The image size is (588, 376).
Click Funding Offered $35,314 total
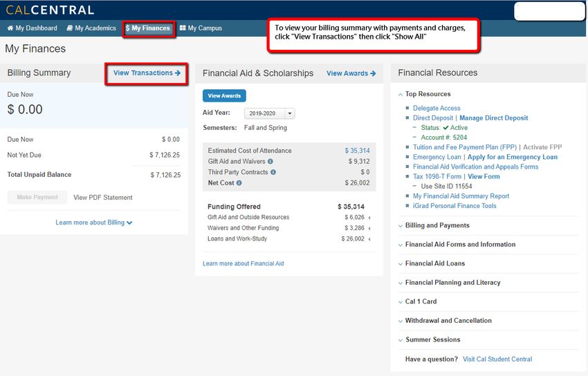coord(351,207)
